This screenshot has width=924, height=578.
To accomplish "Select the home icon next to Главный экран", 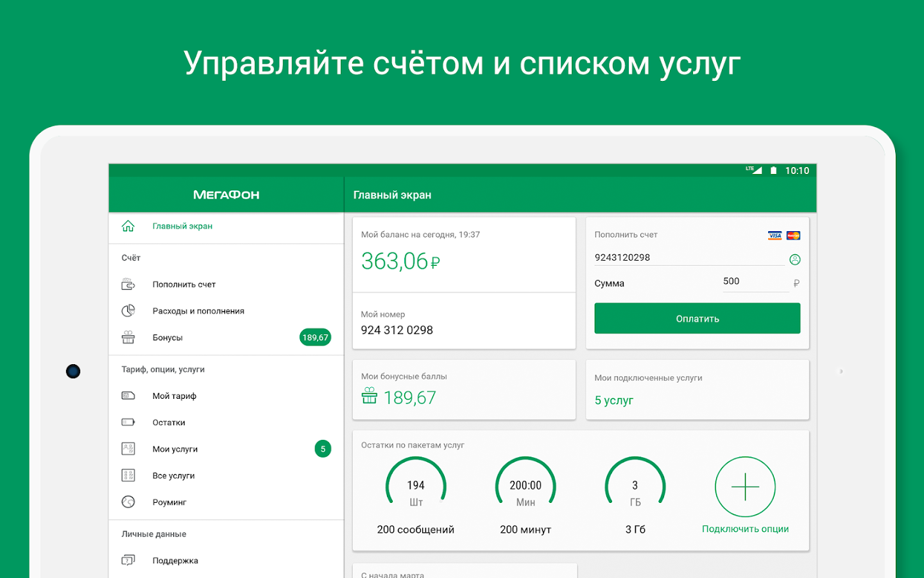I will [128, 226].
